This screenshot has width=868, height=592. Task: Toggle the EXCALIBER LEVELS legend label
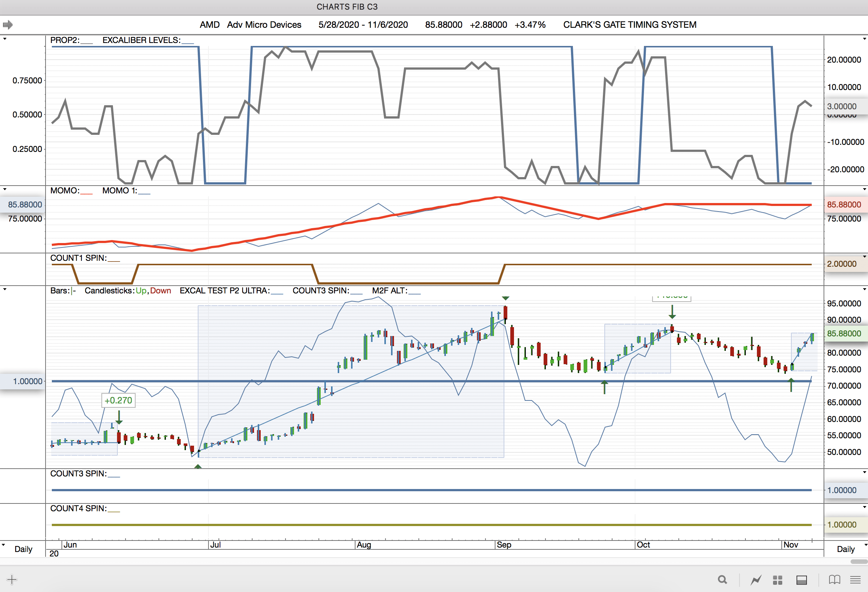[141, 40]
